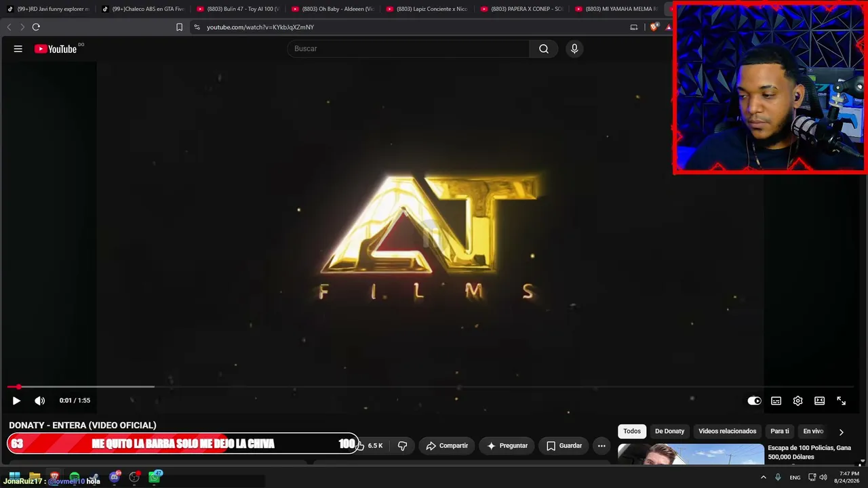Open the Brave Shields lion icon
Viewport: 868px width, 488px height.
coord(654,27)
